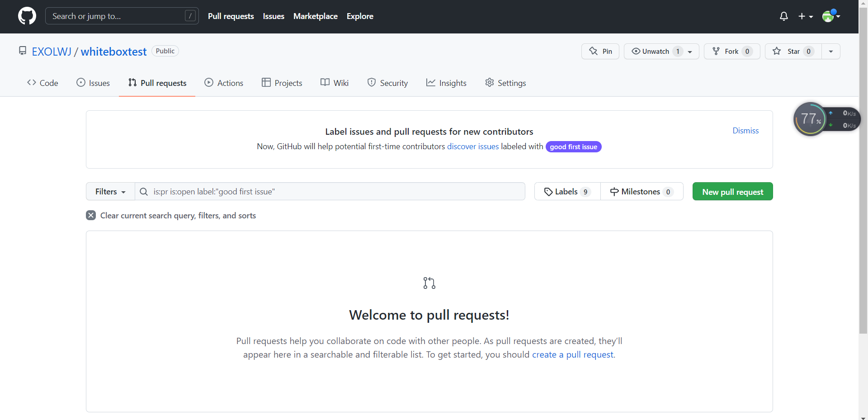Screen dimensions: 868x420
Task: Open the Wiki tab
Action: tap(335, 83)
